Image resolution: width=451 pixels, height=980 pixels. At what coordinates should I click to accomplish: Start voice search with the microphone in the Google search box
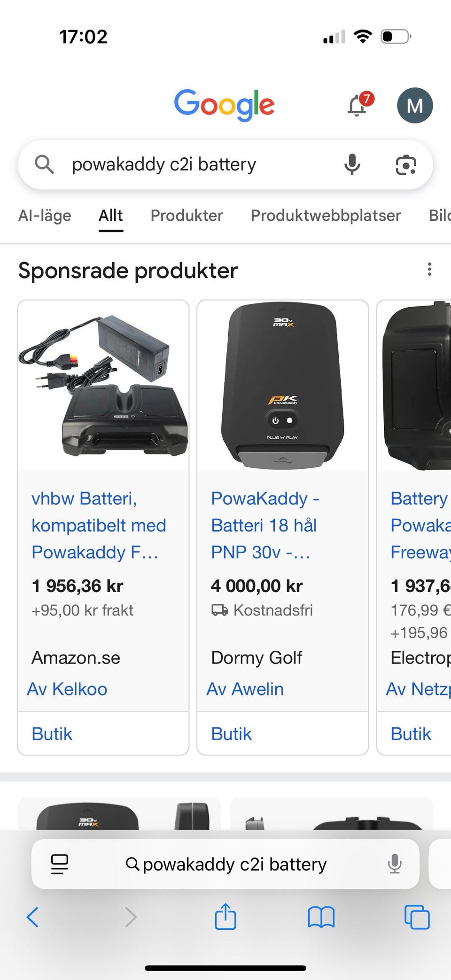(352, 165)
